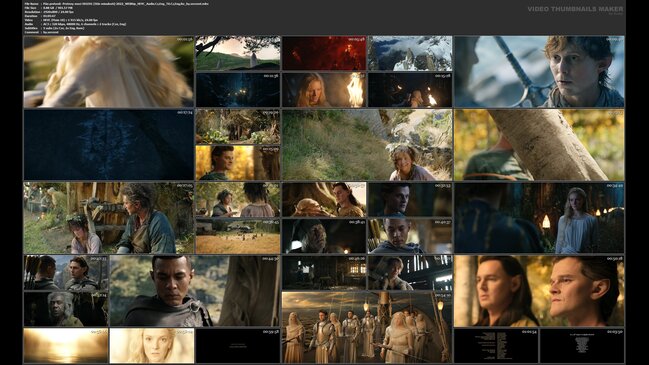Select the snowy mountain peaks thumbnail
The height and width of the screenshot is (365, 649).
[x=410, y=53]
